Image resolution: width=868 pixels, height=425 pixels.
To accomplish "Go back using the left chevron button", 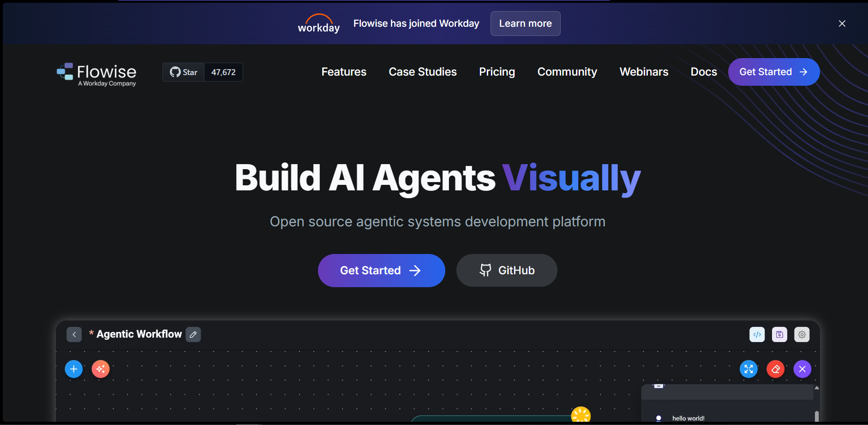I will [74, 335].
